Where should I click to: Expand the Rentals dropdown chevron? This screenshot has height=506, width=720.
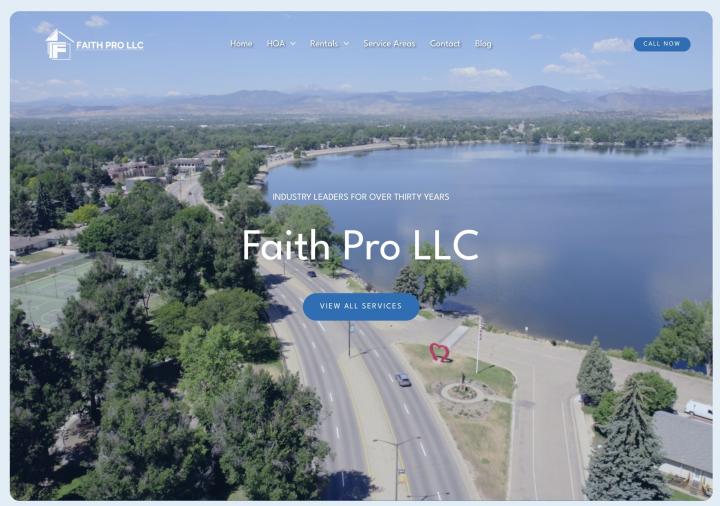coord(346,44)
